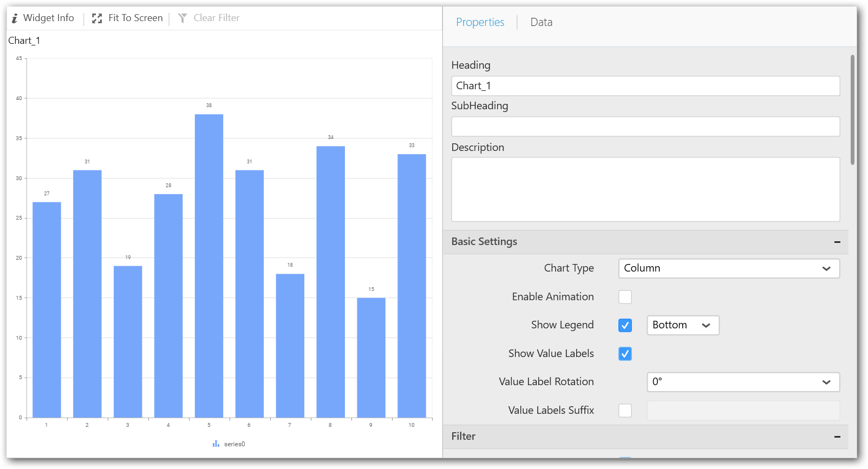Collapse the Filter section minus icon

coord(837,437)
